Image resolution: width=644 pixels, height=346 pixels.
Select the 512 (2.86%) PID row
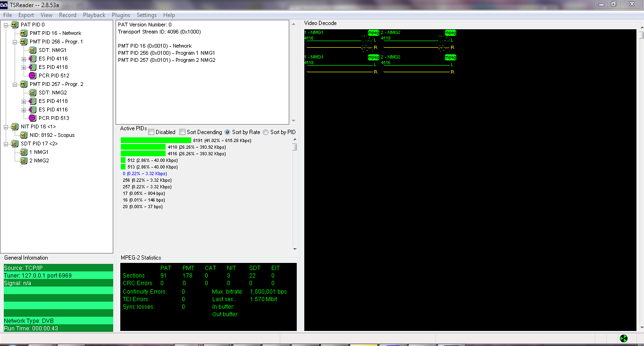click(149, 160)
